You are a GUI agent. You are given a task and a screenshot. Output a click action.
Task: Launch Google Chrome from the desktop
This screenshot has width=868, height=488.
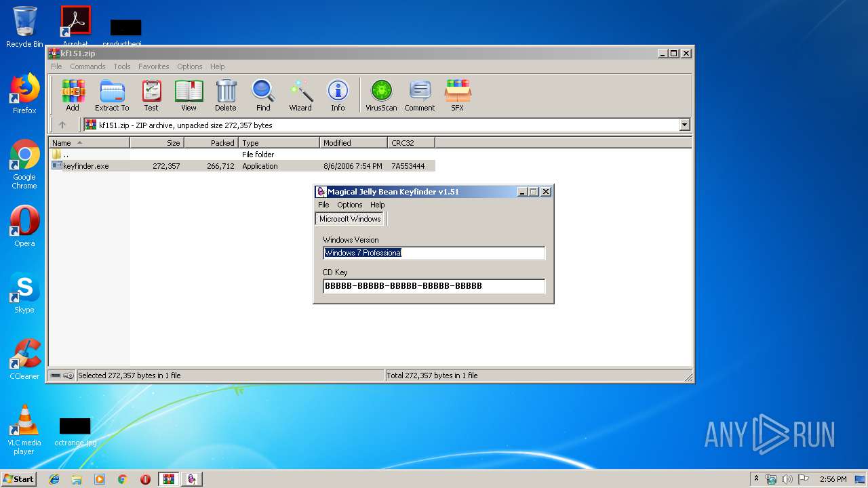(x=24, y=165)
